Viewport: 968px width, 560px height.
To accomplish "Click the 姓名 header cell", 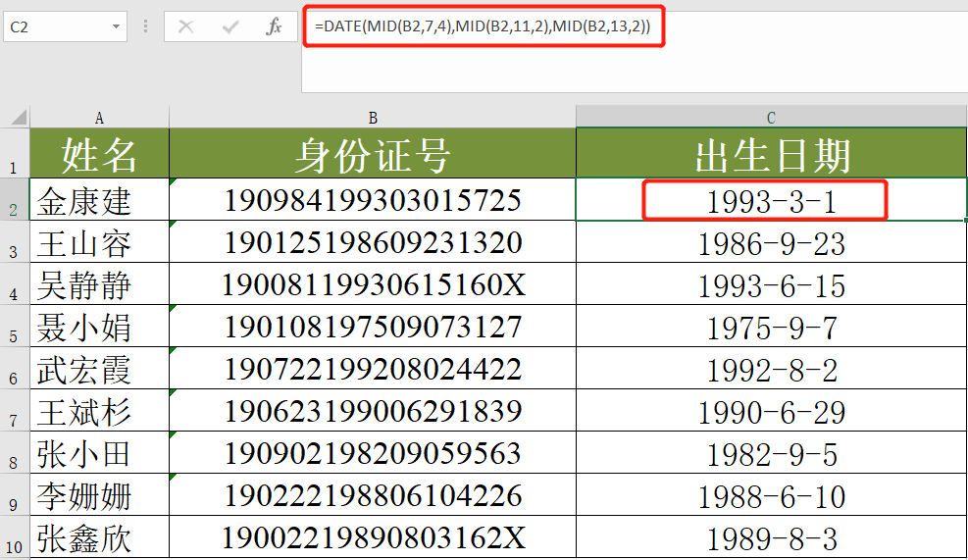I will (99, 153).
